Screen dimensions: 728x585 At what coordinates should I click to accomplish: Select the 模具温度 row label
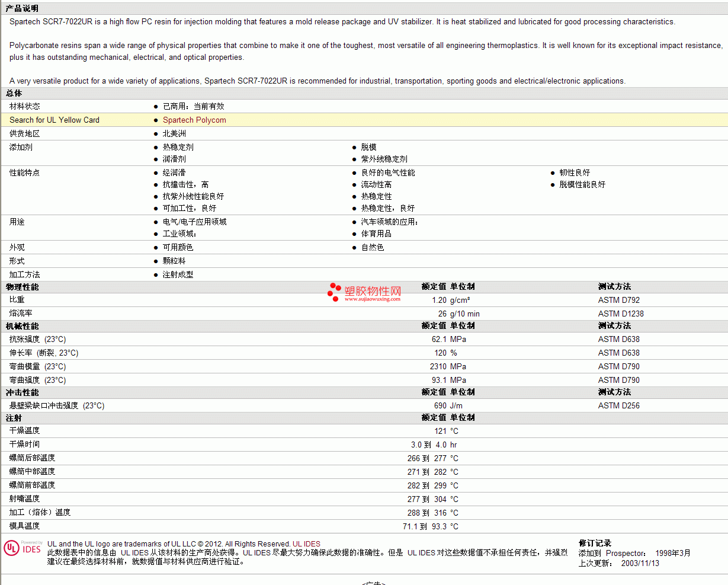click(x=25, y=526)
